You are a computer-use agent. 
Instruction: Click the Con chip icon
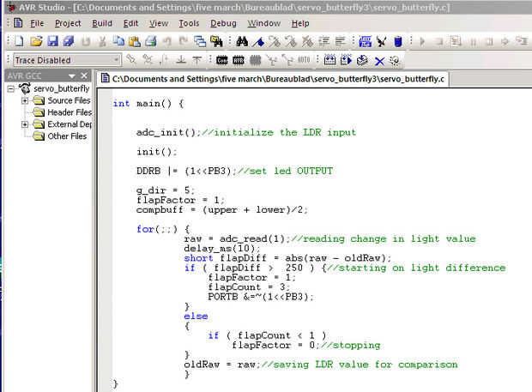point(222,60)
